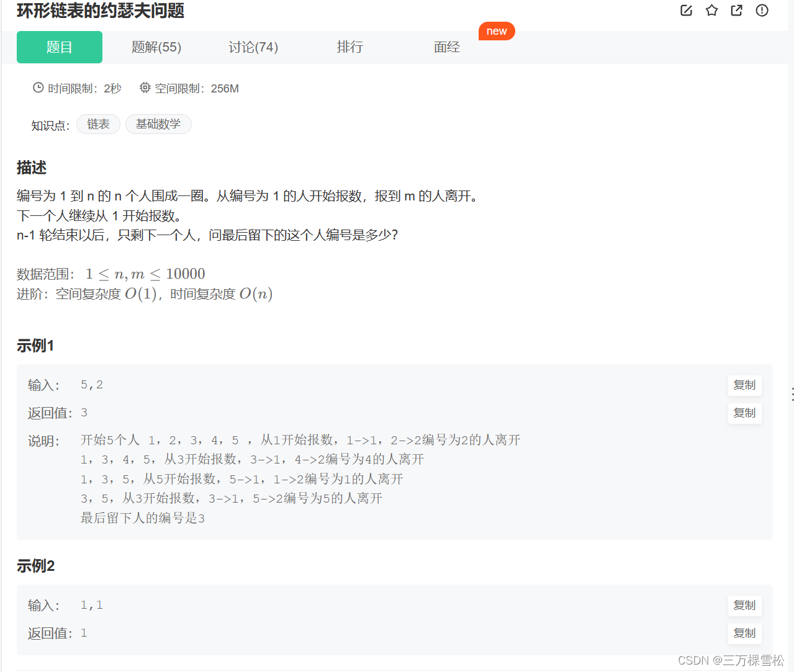Click the 环形链表的约瑟夫问题 title
This screenshot has height=672, width=794.
tap(101, 11)
